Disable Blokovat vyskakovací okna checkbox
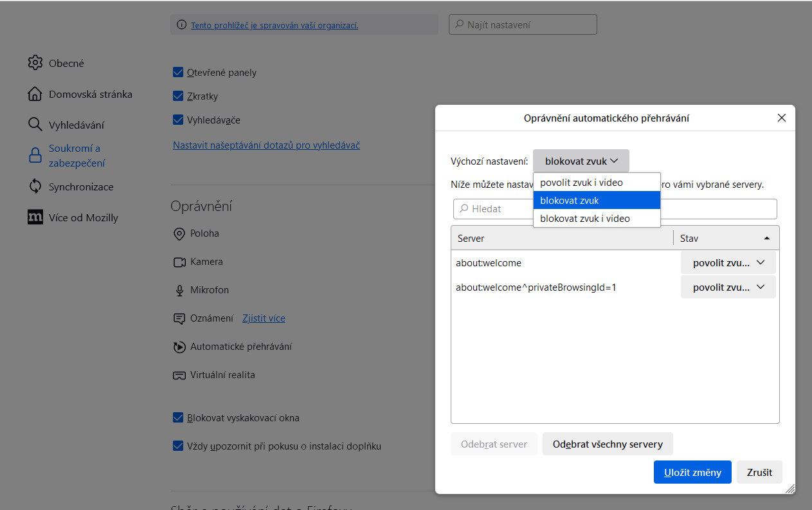The image size is (812, 510). click(179, 418)
